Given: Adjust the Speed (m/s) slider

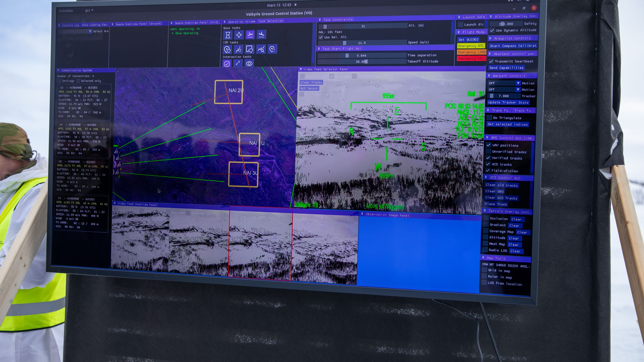Looking at the screenshot, I should click(362, 43).
